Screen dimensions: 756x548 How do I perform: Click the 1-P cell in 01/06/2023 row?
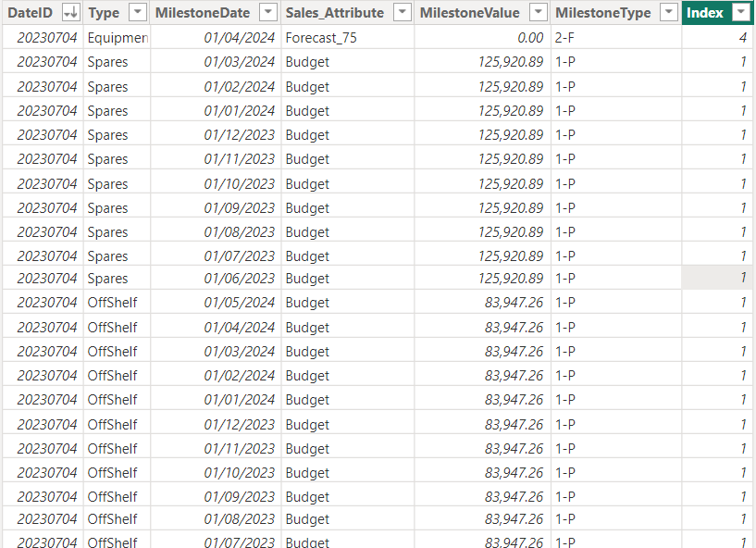click(616, 279)
